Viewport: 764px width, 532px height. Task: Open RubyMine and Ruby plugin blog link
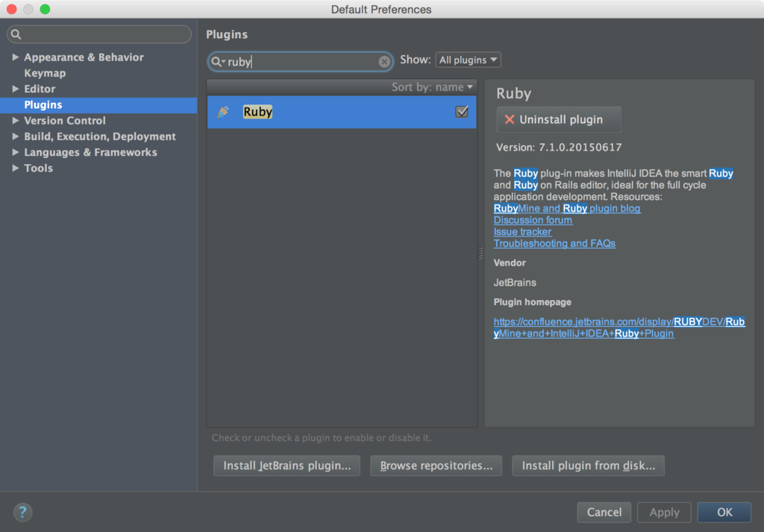click(x=567, y=208)
